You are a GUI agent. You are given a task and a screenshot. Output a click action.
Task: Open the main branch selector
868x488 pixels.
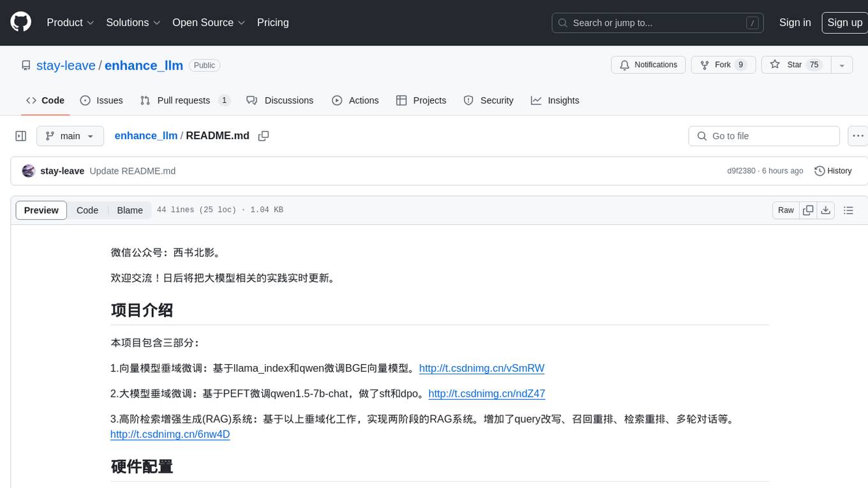click(x=70, y=136)
